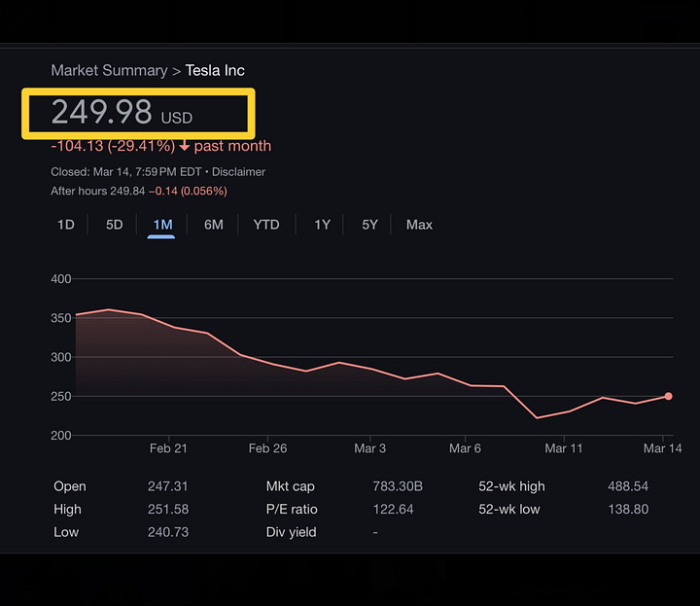Click the Mar 6 axis label
The image size is (700, 606).
click(x=465, y=448)
